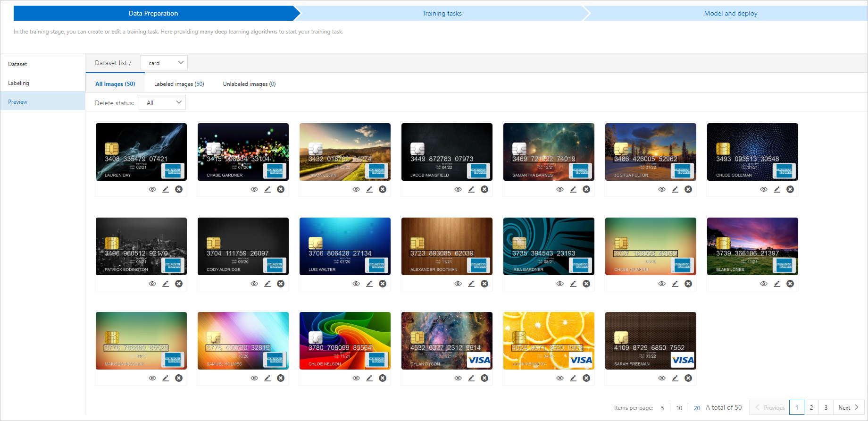
Task: Edit the orange-slices Visa card image
Action: click(573, 378)
